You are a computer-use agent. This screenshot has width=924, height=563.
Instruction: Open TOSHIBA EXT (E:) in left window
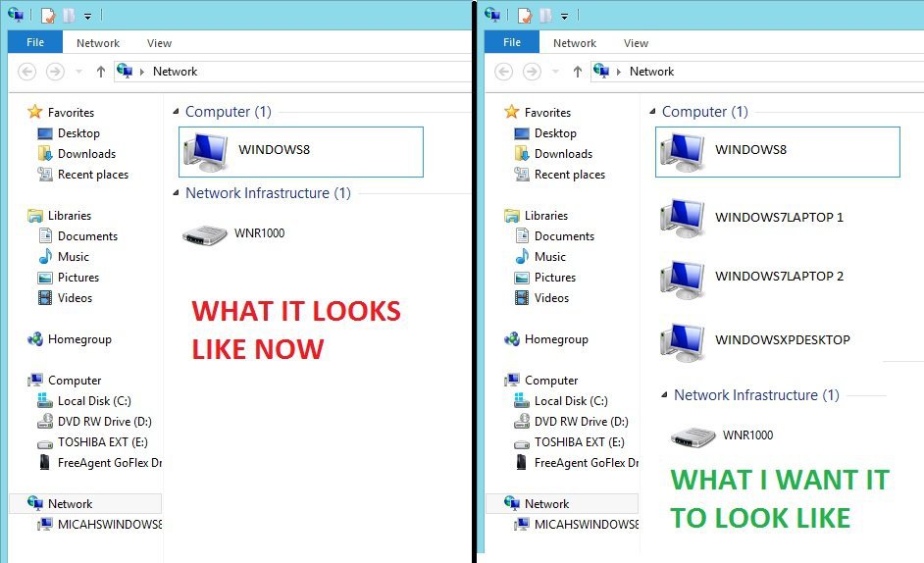[92, 442]
